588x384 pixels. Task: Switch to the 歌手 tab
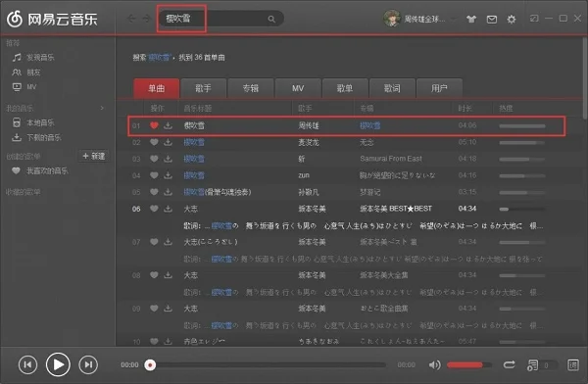(203, 88)
